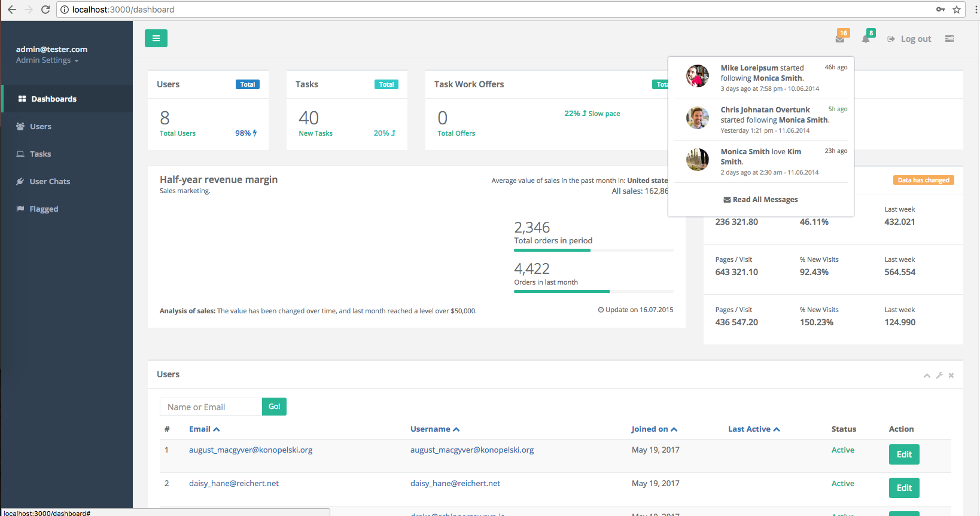
Task: Click the Go! search button
Action: (274, 407)
